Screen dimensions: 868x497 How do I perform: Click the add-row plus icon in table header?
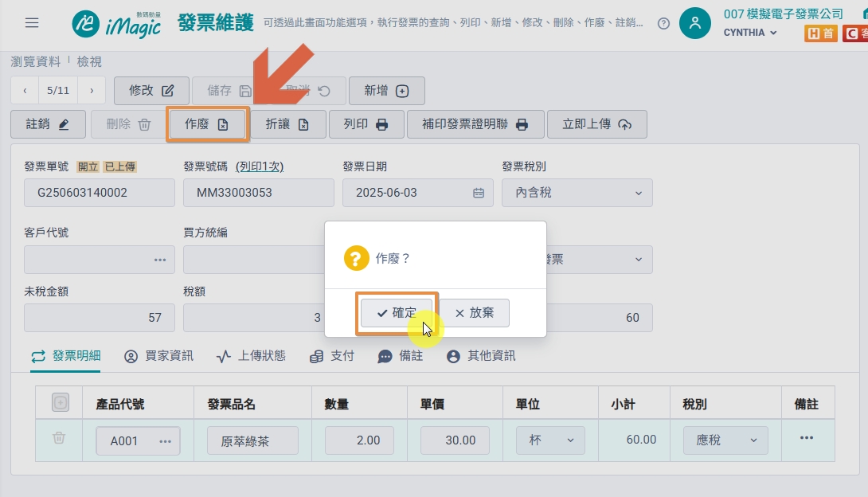[x=61, y=402]
